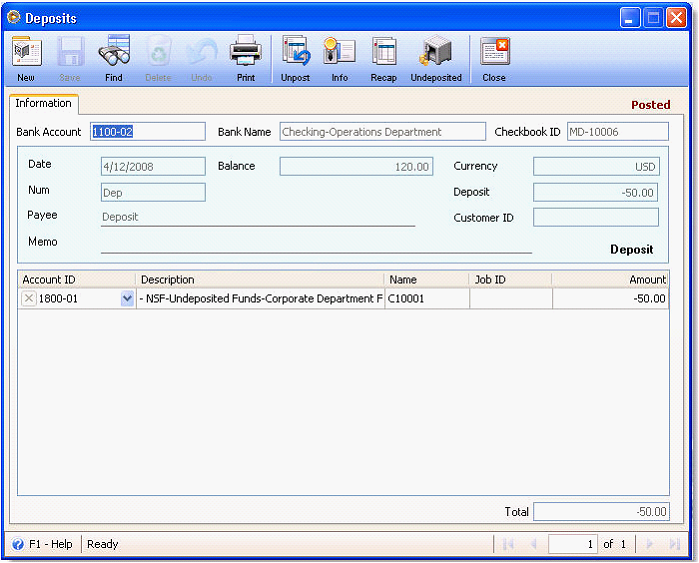Click the Deposits window title icon
This screenshot has height=563, width=699.
coord(14,17)
